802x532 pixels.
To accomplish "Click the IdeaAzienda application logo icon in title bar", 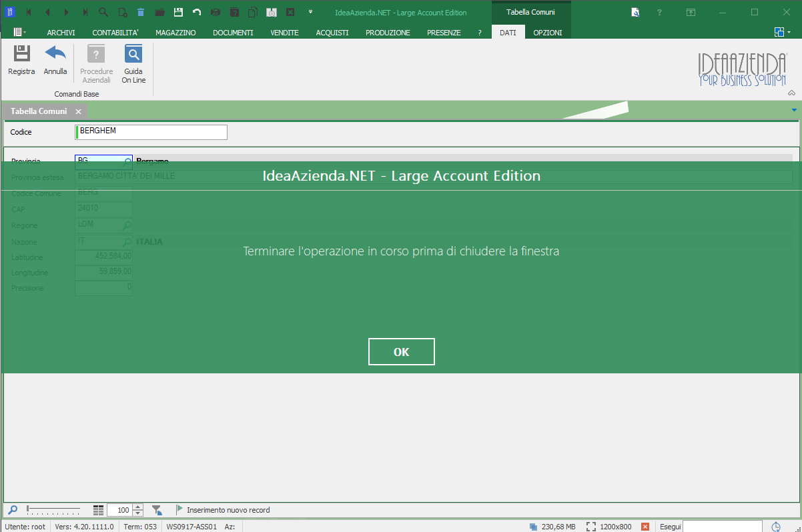I will pyautogui.click(x=10, y=12).
